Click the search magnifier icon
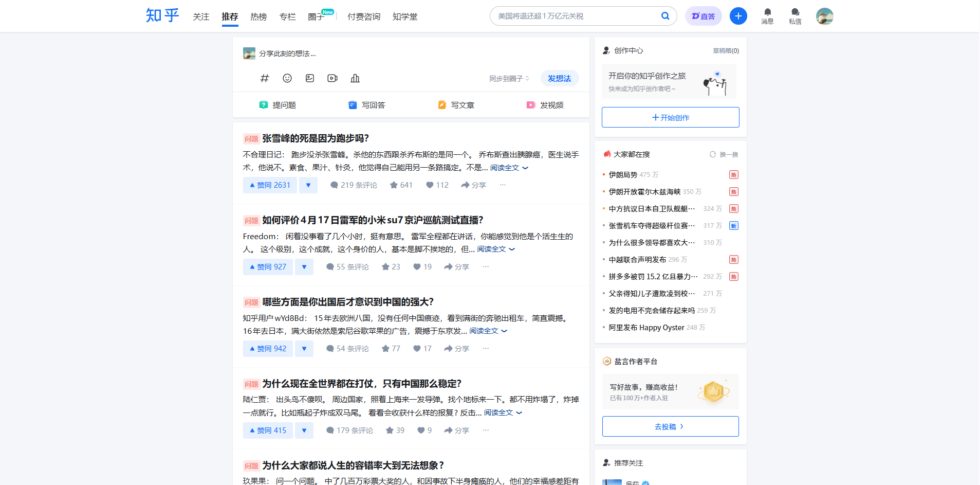The width and height of the screenshot is (980, 485). [x=665, y=15]
